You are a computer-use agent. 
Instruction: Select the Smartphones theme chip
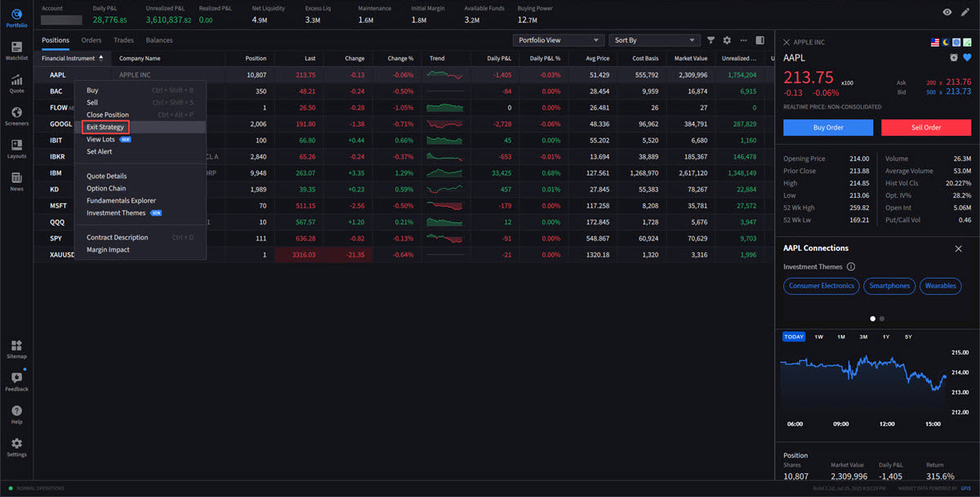click(889, 286)
